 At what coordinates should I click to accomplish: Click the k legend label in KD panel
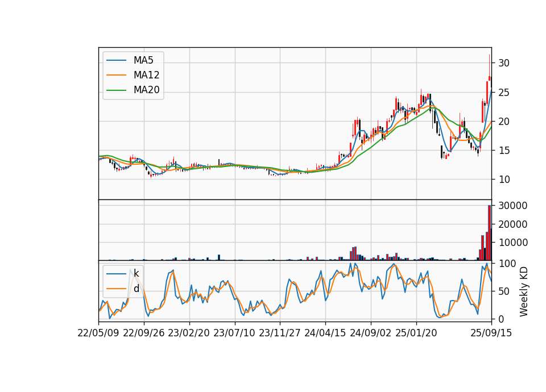pyautogui.click(x=136, y=273)
